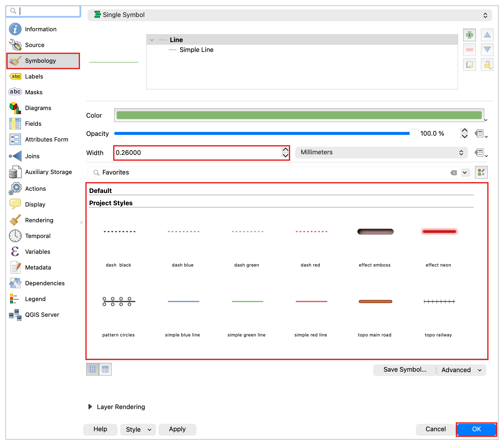Switch symbol list to list view
This screenshot has height=445, width=504.
click(x=105, y=369)
